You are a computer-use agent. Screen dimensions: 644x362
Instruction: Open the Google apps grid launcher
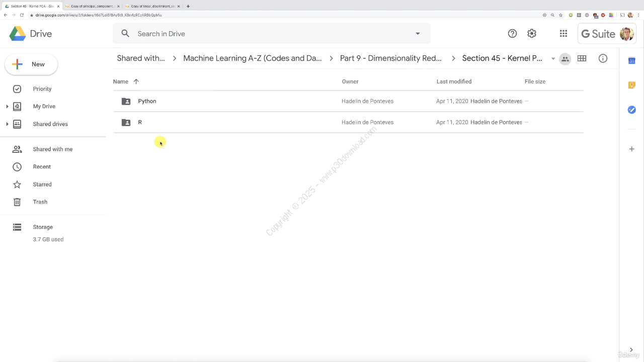click(x=563, y=34)
